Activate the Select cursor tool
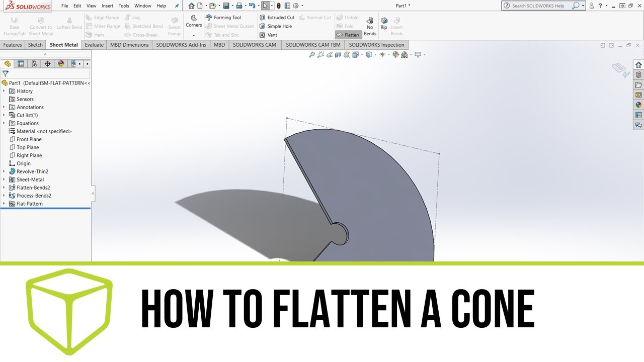The image size is (644, 362). click(265, 6)
